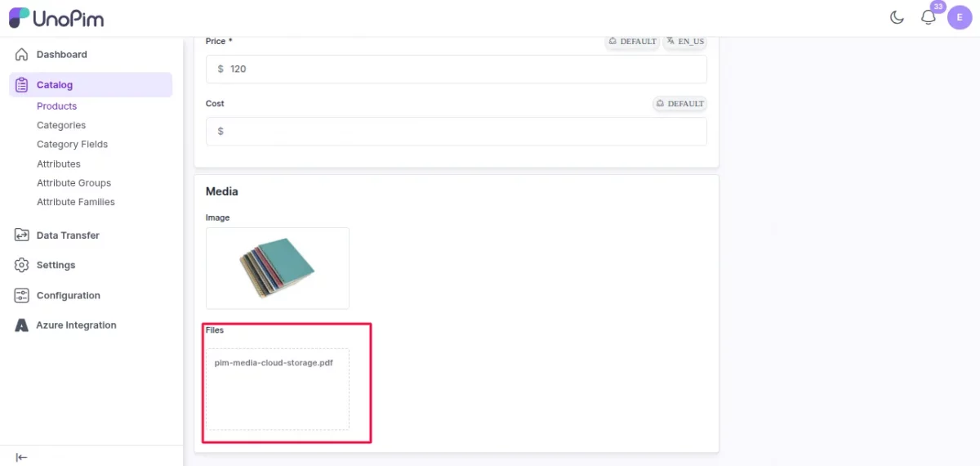The height and width of the screenshot is (466, 980).
Task: Select the notebook product image thumbnail
Action: pyautogui.click(x=278, y=268)
